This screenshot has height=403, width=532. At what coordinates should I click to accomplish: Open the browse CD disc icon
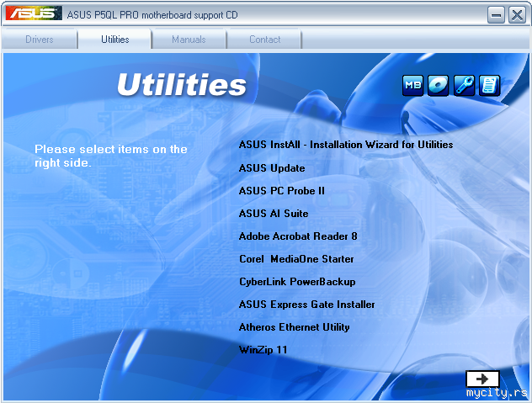pyautogui.click(x=438, y=85)
